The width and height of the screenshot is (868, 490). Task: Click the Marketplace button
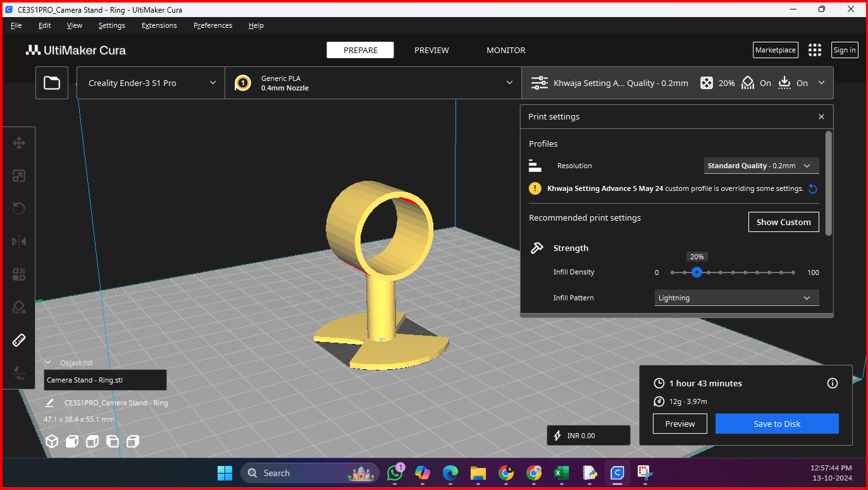[776, 50]
